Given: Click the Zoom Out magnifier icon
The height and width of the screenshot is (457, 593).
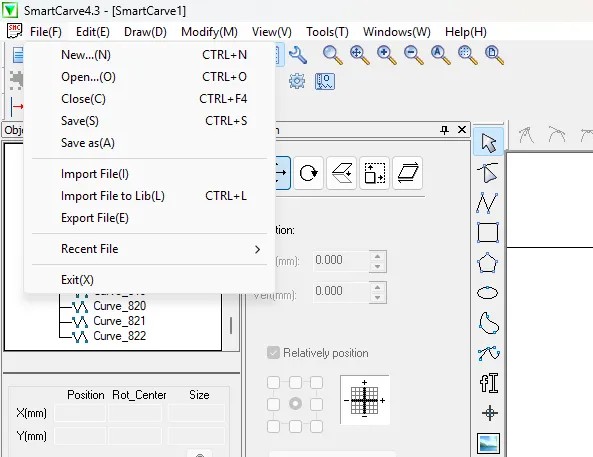Looking at the screenshot, I should click(x=413, y=55).
